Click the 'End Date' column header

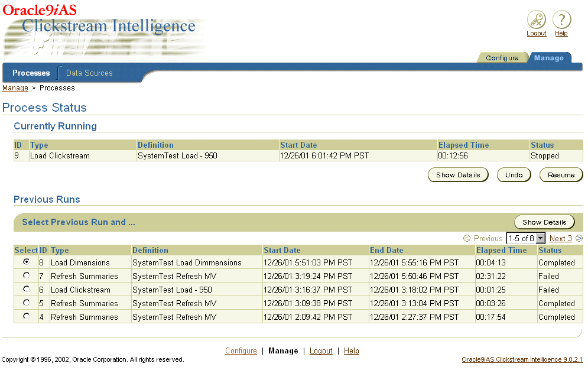point(386,250)
